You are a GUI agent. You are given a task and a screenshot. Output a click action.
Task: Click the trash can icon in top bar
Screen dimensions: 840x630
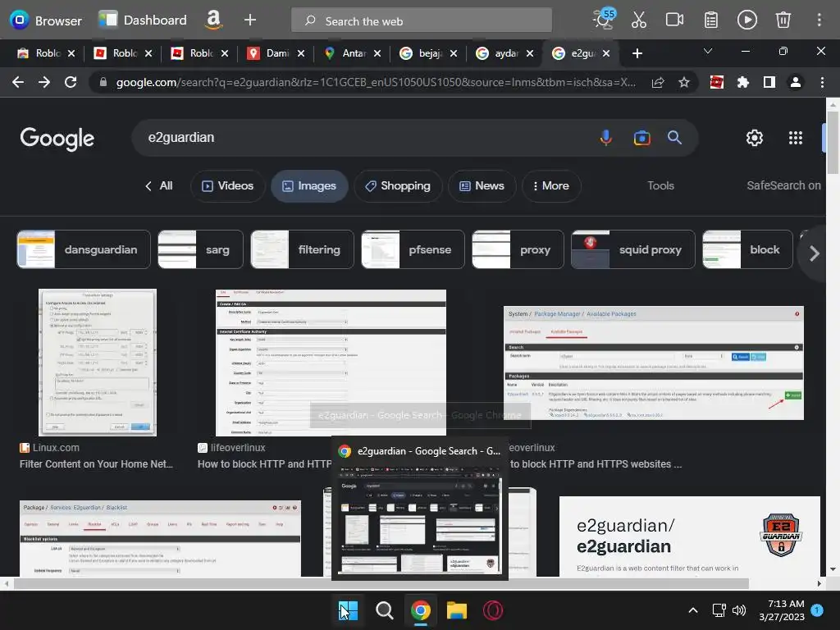tap(783, 20)
